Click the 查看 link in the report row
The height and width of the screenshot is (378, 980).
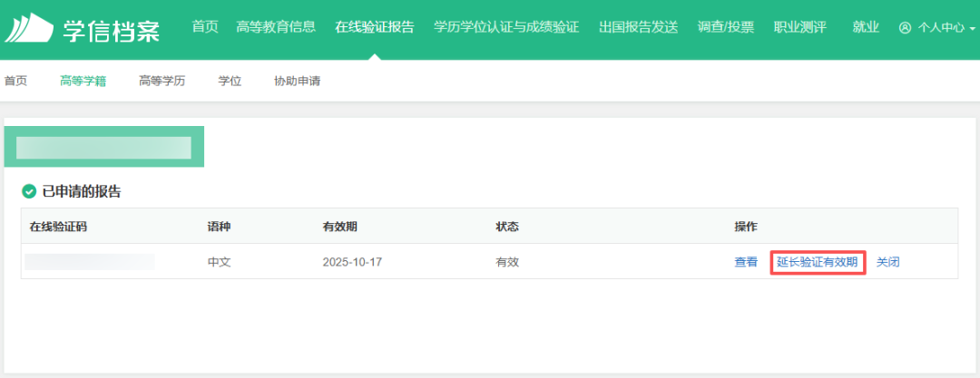click(x=746, y=263)
